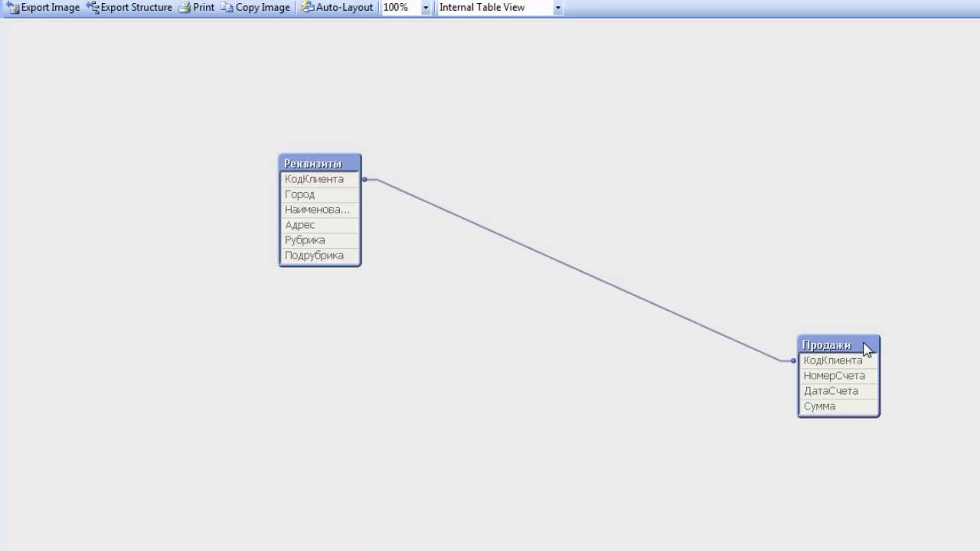Click the Рубрика field
Image resolution: width=980 pixels, height=551 pixels.
[x=320, y=240]
